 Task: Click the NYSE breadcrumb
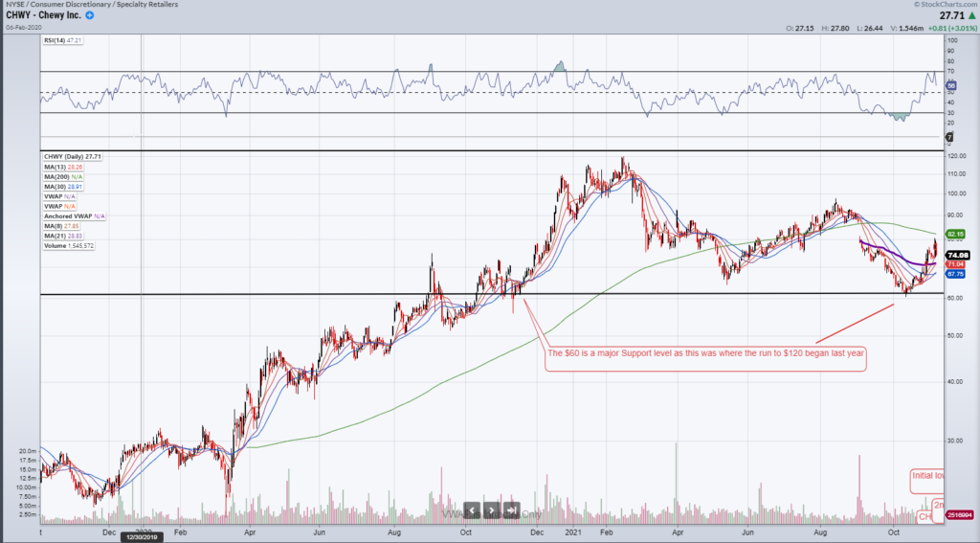click(x=15, y=4)
